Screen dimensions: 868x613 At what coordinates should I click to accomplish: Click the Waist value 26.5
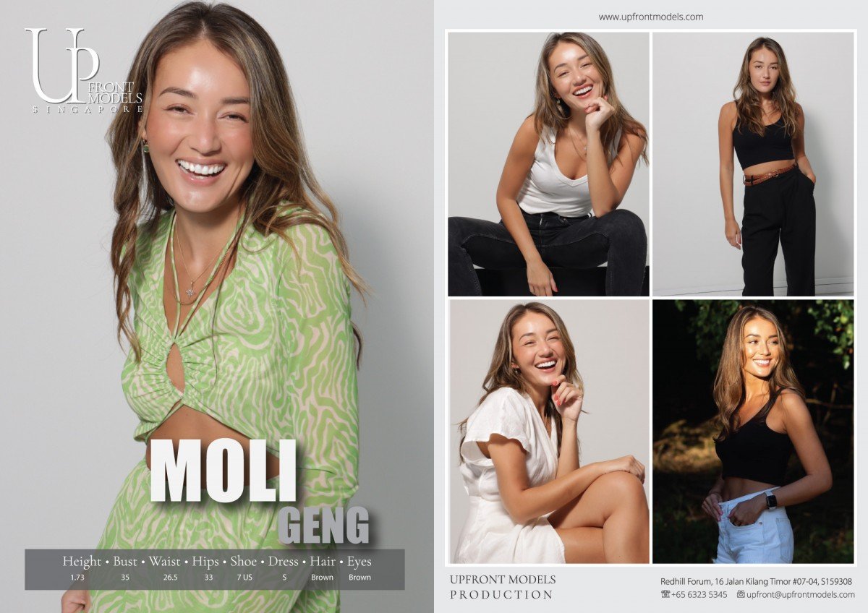tap(171, 578)
